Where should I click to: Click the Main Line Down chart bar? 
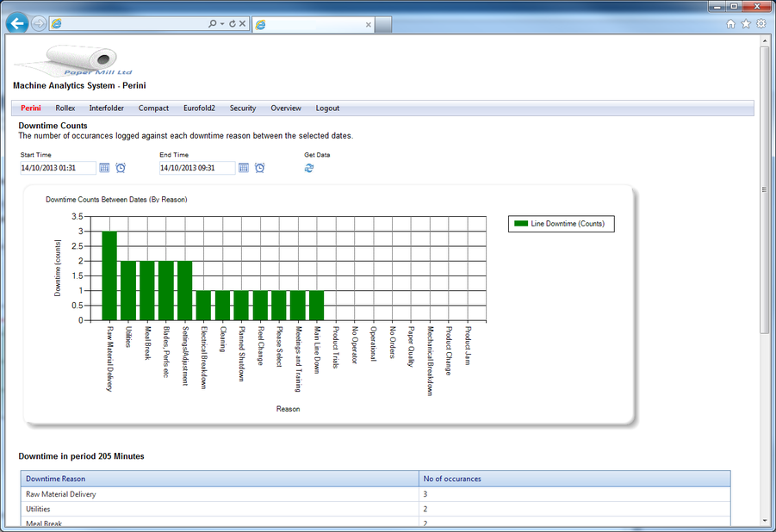point(317,306)
